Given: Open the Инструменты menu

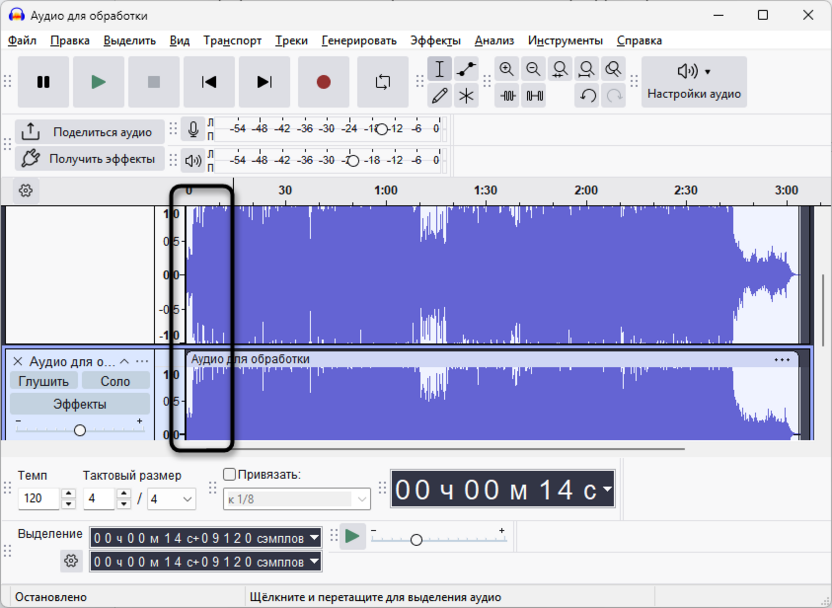Looking at the screenshot, I should [x=565, y=40].
